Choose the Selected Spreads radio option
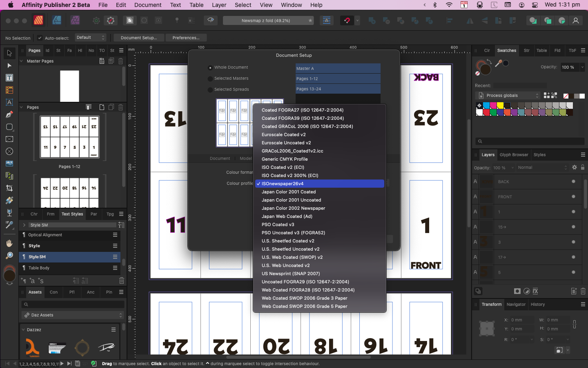The height and width of the screenshot is (368, 588). [210, 90]
